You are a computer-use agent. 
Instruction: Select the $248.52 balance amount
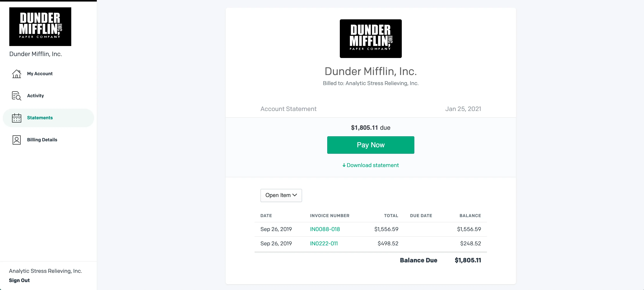coord(471,243)
